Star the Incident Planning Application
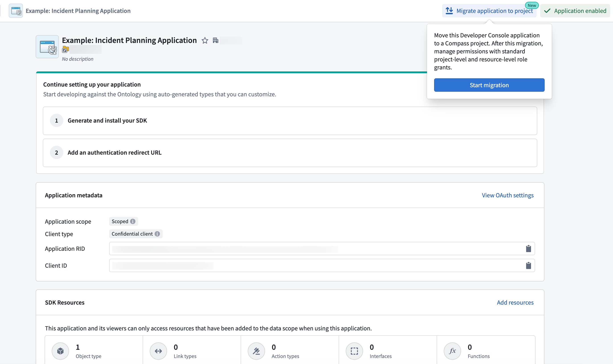This screenshot has height=364, width=613. [205, 40]
